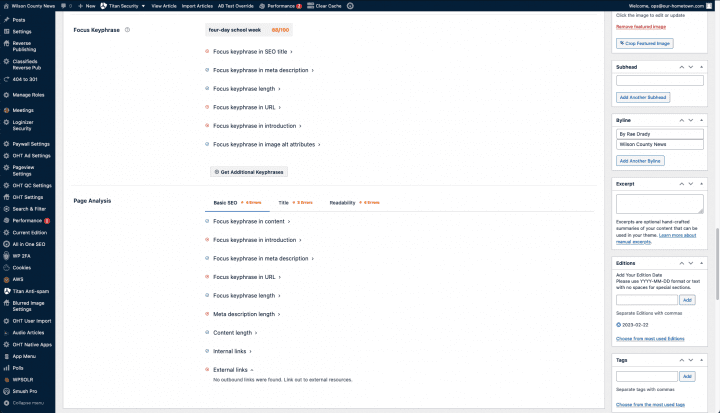Image resolution: width=720 pixels, height=413 pixels.
Task: Open Loginizer Security menu
Action: point(23,125)
